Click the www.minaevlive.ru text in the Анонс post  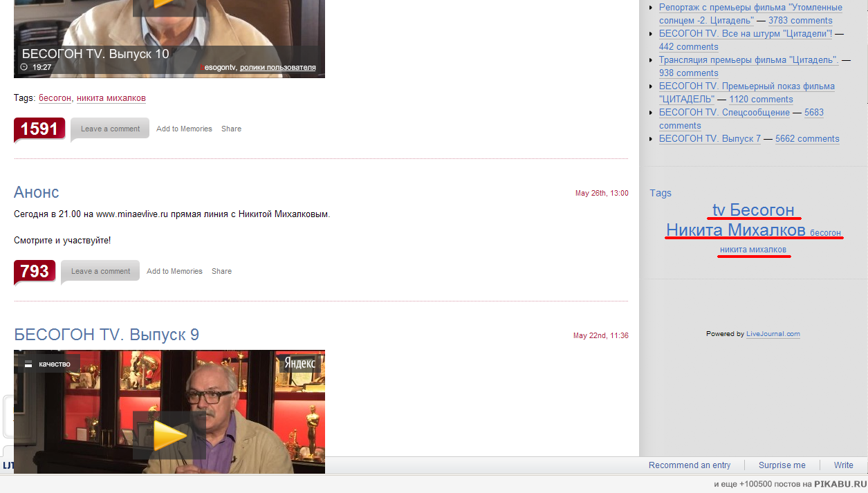133,214
